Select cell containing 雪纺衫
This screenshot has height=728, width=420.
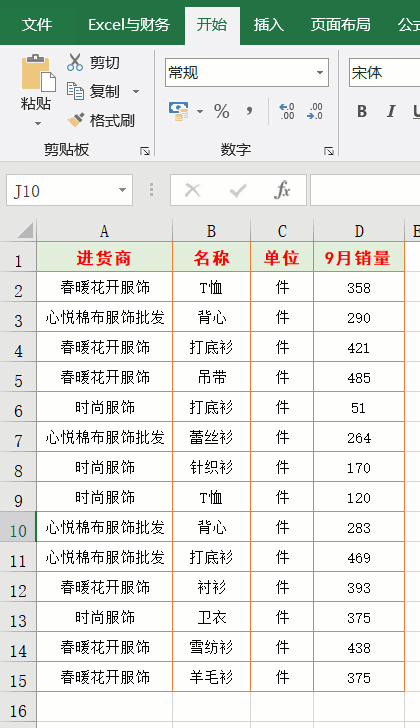pyautogui.click(x=211, y=647)
